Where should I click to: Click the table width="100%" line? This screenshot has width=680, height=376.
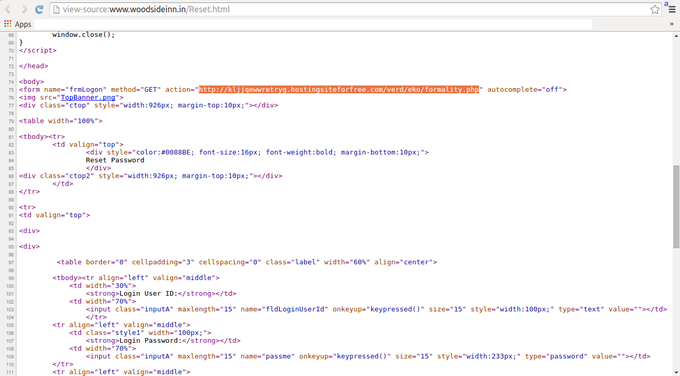[x=61, y=121]
